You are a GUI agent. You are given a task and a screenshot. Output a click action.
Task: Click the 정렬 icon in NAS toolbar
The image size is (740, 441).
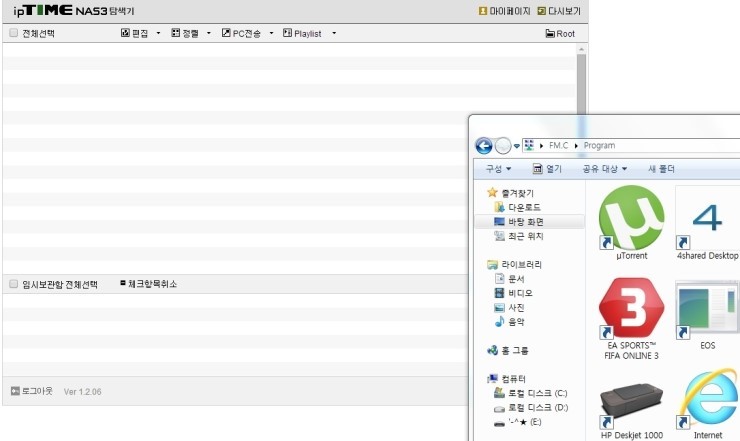point(176,33)
